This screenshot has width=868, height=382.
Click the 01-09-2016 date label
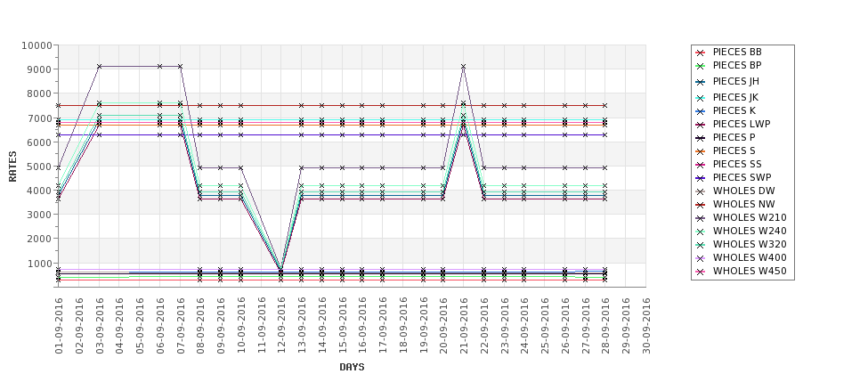coord(59,326)
